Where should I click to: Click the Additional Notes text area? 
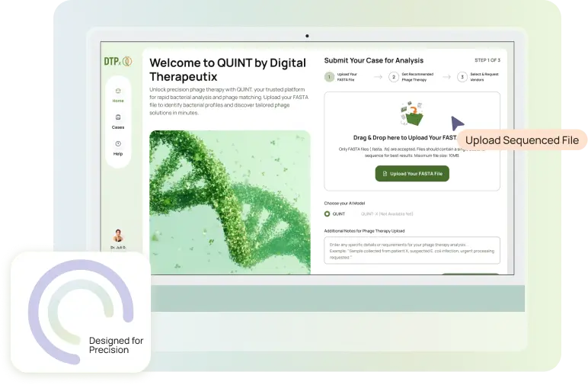point(411,251)
